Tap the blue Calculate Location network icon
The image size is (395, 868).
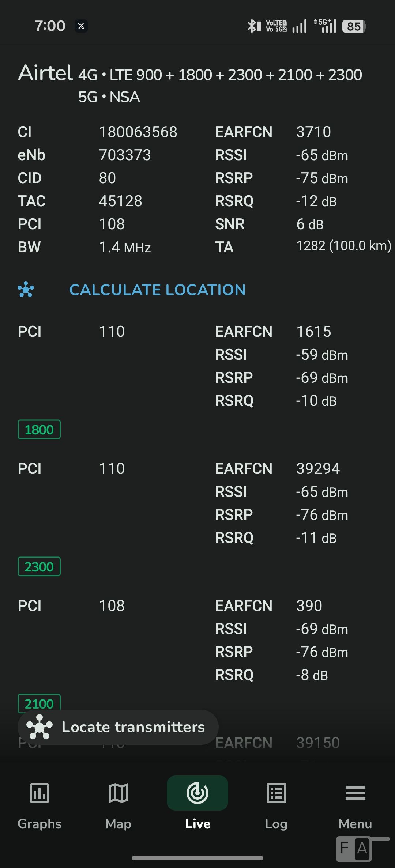click(x=26, y=290)
